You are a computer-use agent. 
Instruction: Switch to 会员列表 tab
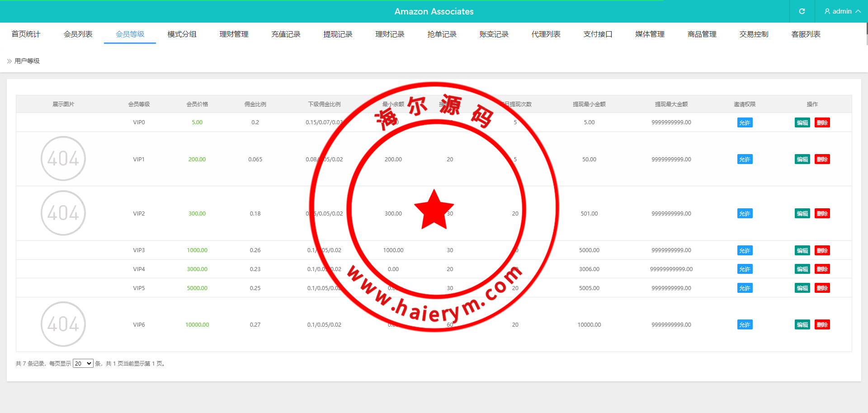click(x=78, y=34)
